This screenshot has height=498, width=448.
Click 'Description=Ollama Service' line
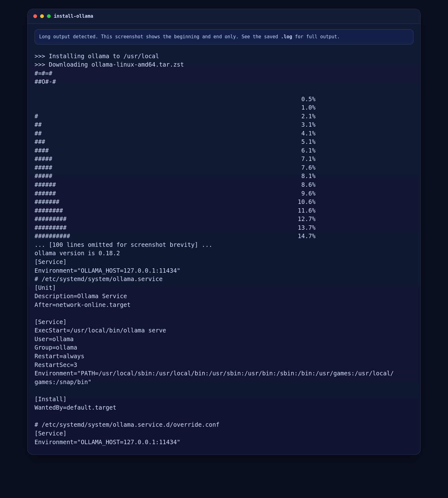click(81, 296)
